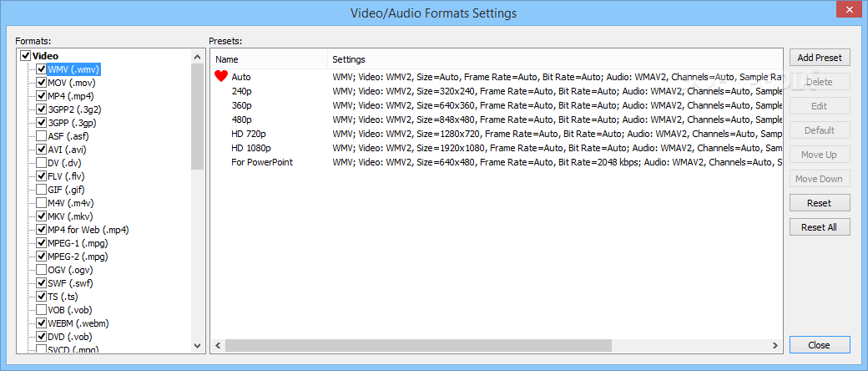Click the Settings column header

click(x=555, y=59)
